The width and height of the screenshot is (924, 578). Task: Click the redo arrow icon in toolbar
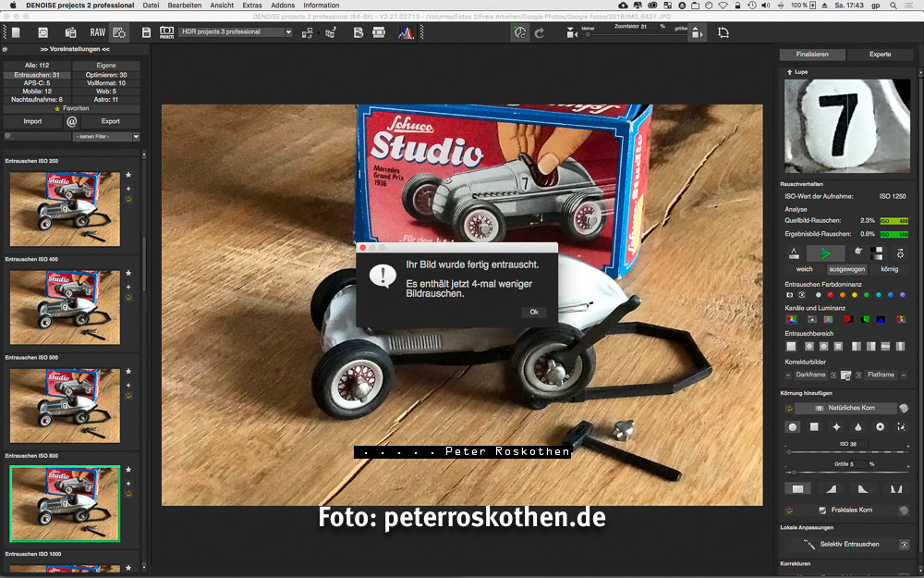(x=540, y=33)
